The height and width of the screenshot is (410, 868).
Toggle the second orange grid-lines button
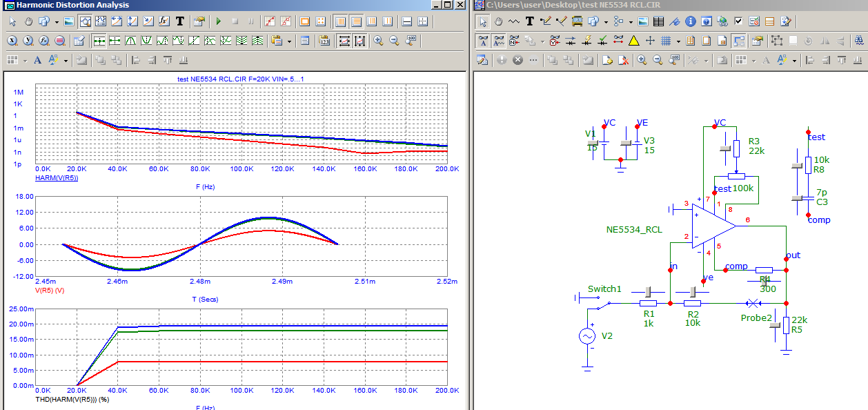pos(356,21)
